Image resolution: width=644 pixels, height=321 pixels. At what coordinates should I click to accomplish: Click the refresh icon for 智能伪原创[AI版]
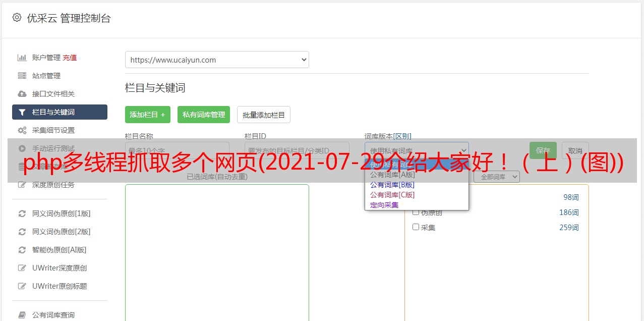tap(22, 250)
